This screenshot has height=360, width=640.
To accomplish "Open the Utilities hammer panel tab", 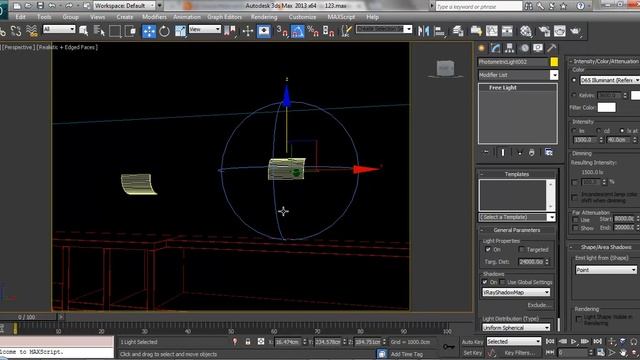I will [x=551, y=48].
